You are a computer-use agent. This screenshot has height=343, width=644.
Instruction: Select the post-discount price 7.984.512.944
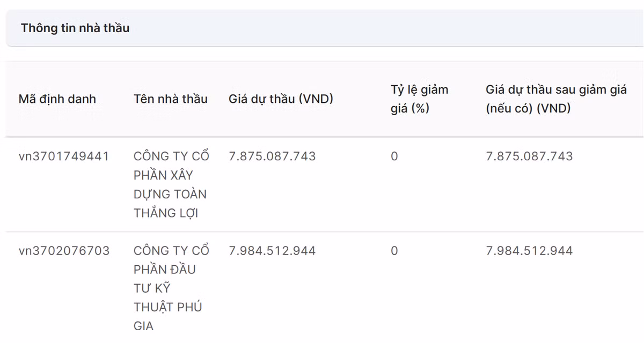(529, 251)
